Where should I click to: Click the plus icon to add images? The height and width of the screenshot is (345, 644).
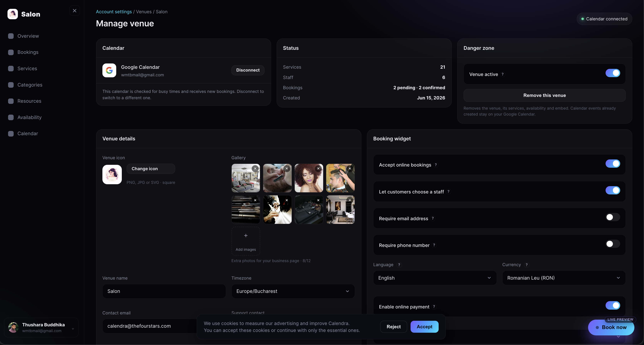(x=246, y=235)
